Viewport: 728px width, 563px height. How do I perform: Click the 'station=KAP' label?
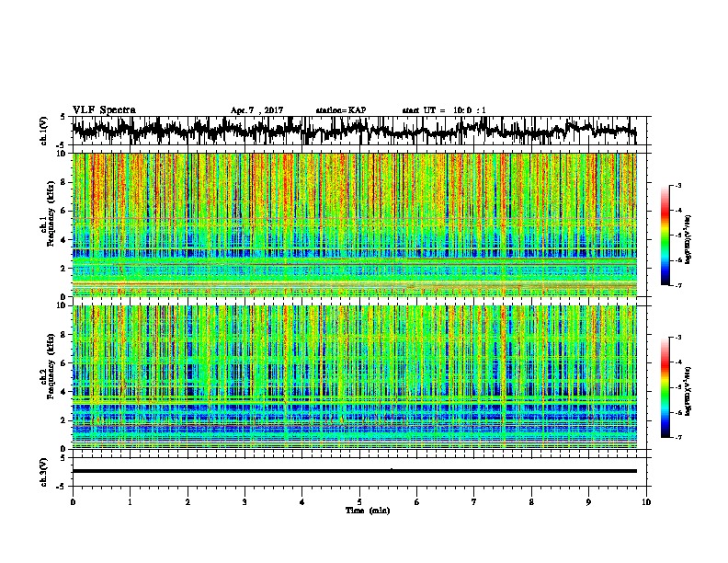point(341,110)
